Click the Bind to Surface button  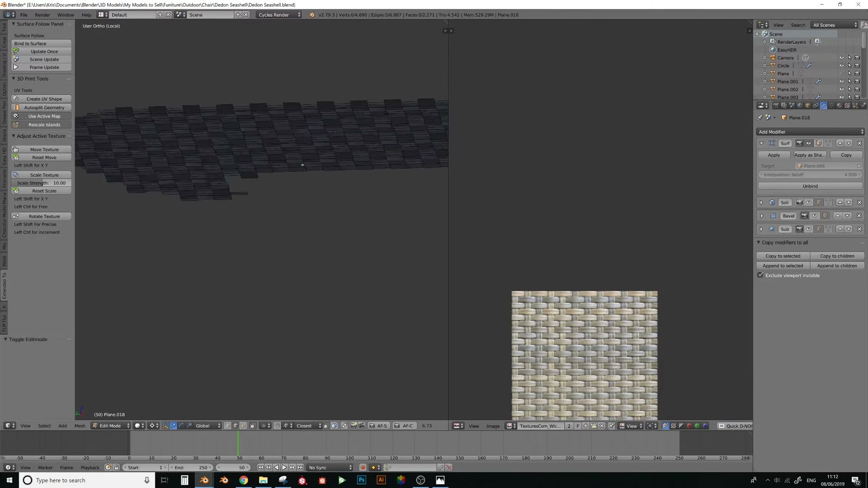[x=42, y=43]
